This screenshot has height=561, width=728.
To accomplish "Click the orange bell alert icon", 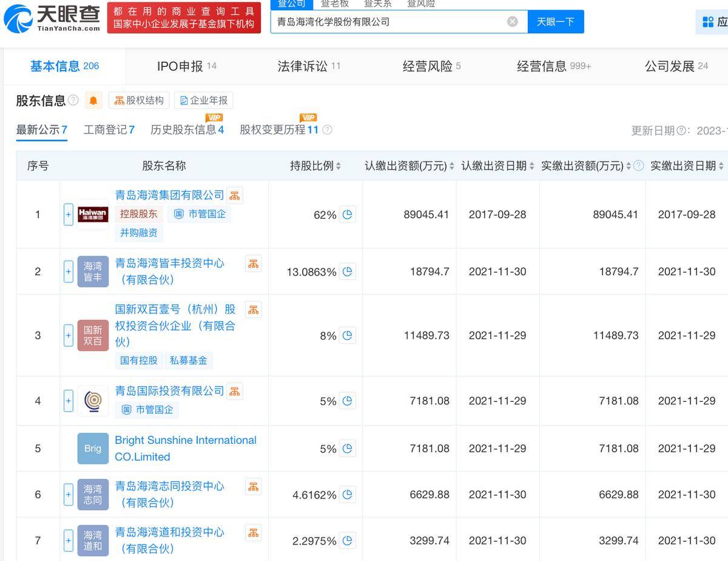I will [x=93, y=101].
